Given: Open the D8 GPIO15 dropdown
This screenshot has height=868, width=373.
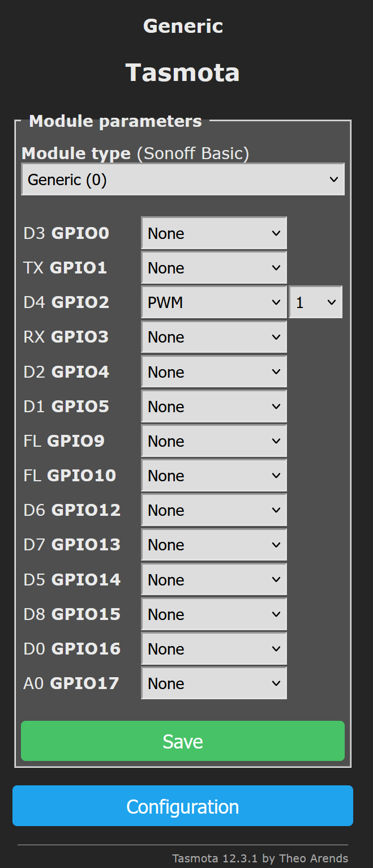Looking at the screenshot, I should point(214,614).
